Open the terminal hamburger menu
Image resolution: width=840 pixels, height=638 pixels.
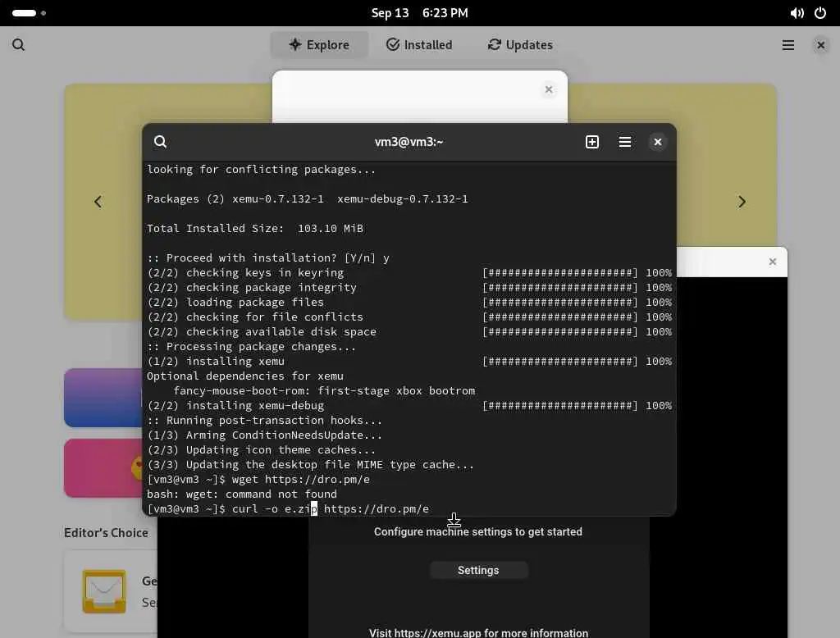(x=624, y=141)
